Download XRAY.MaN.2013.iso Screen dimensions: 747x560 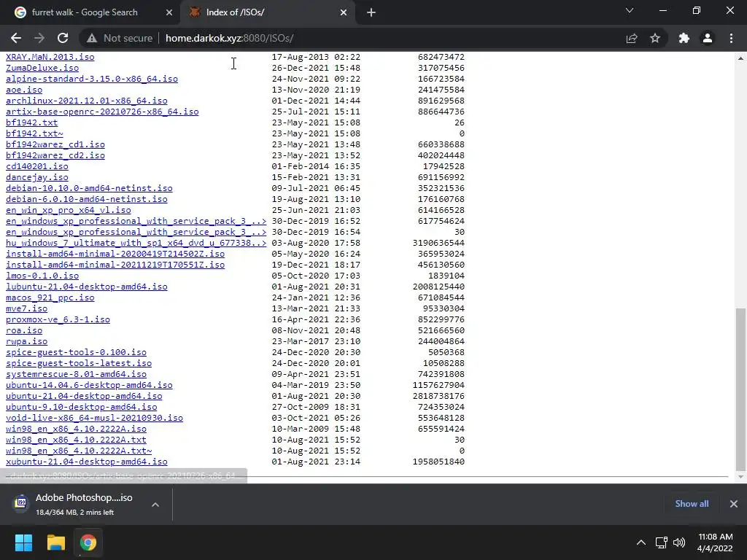tap(50, 57)
